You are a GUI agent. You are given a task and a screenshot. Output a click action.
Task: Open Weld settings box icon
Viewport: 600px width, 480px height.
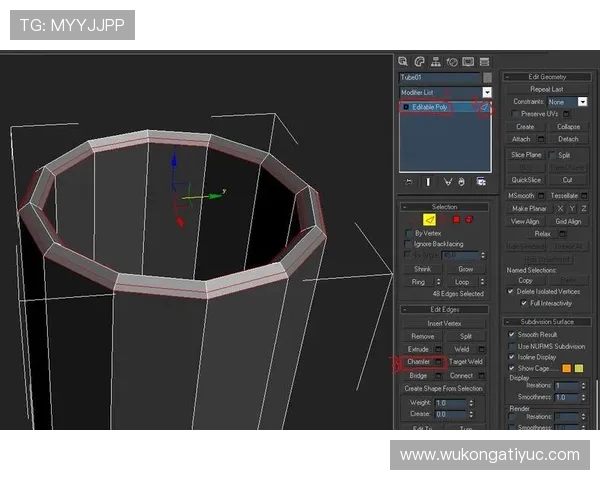click(x=482, y=349)
